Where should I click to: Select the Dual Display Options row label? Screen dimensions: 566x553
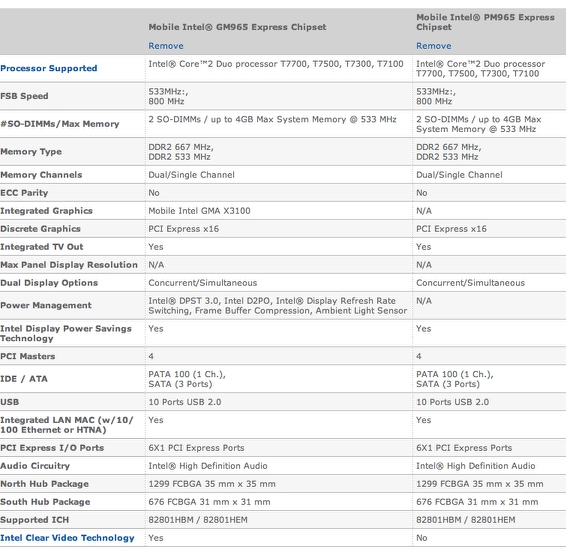coord(49,283)
